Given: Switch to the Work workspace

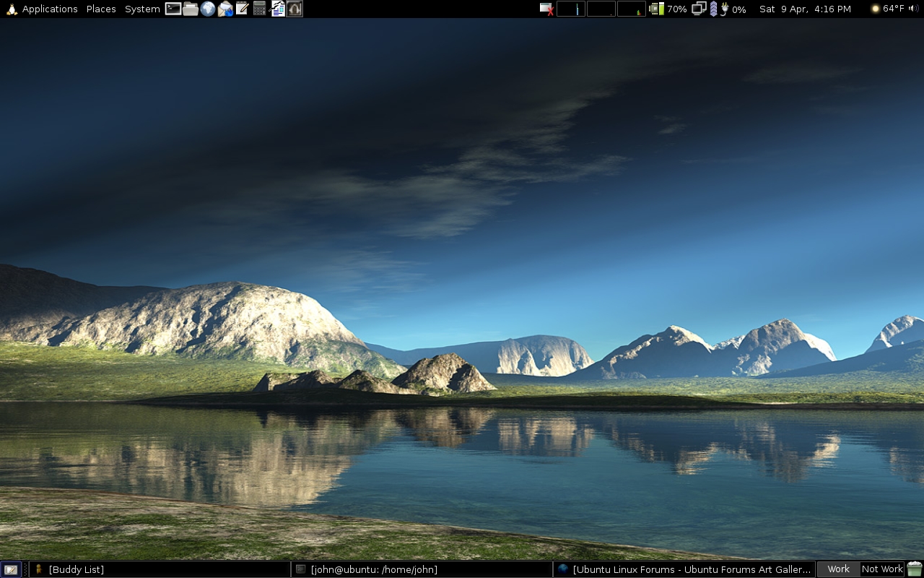Looking at the screenshot, I should pyautogui.click(x=839, y=569).
